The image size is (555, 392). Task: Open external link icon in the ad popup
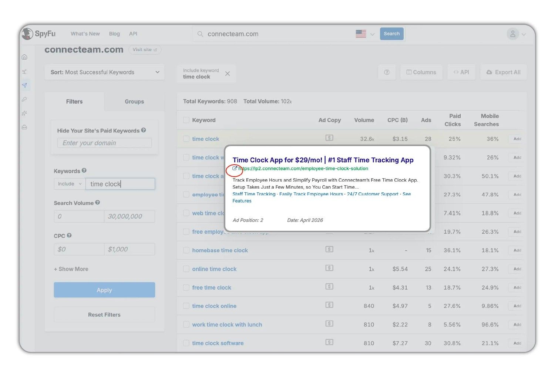pos(235,168)
